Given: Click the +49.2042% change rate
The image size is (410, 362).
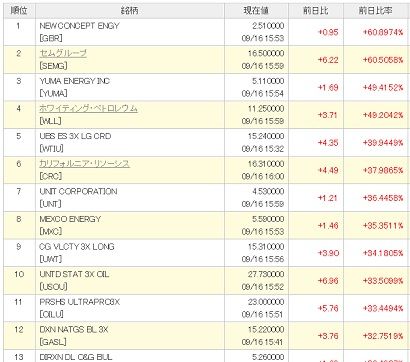Looking at the screenshot, I should pyautogui.click(x=383, y=116).
